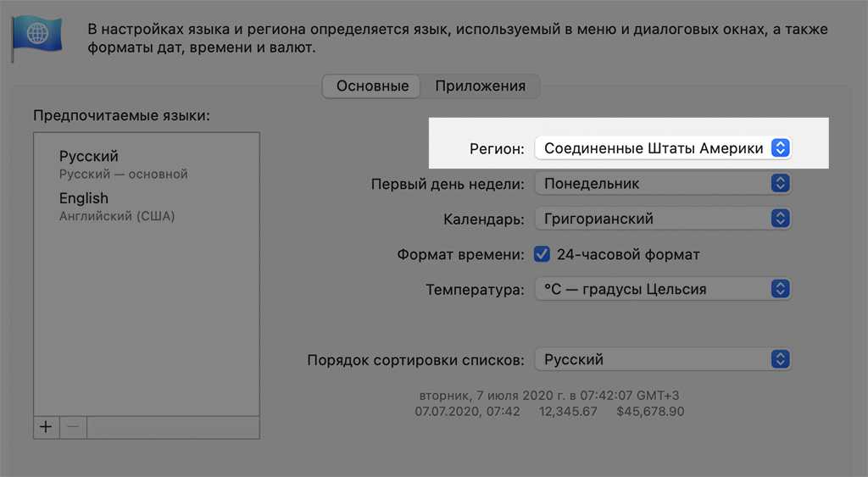The image size is (868, 477).
Task: Open the Регион dropdown showing Соединенные Штаты Америки
Action: (653, 148)
